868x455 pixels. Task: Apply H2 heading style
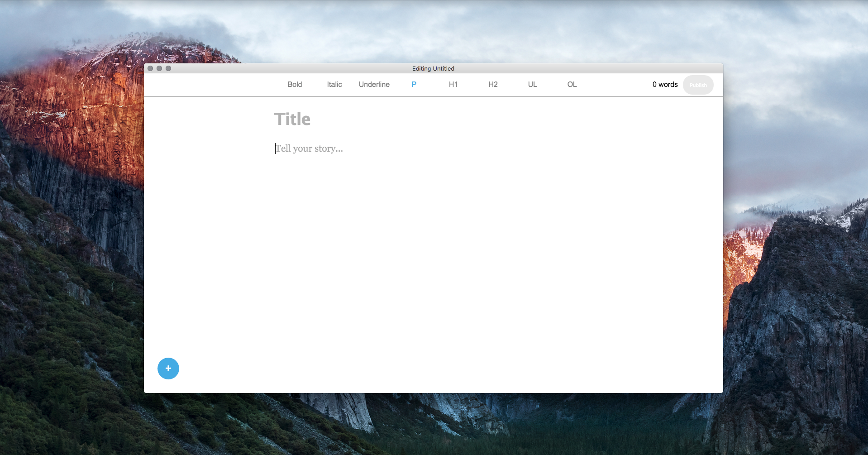pos(493,85)
